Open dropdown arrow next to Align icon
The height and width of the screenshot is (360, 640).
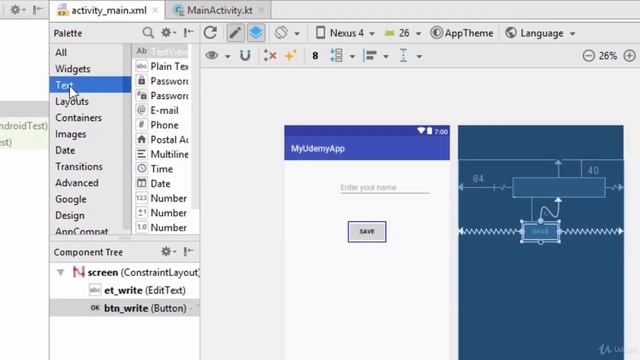[386, 56]
